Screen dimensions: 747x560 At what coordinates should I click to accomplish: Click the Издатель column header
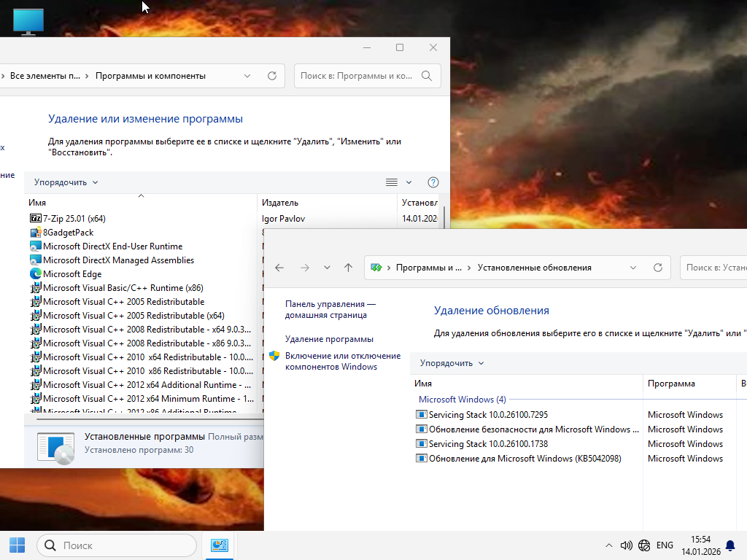coord(280,203)
